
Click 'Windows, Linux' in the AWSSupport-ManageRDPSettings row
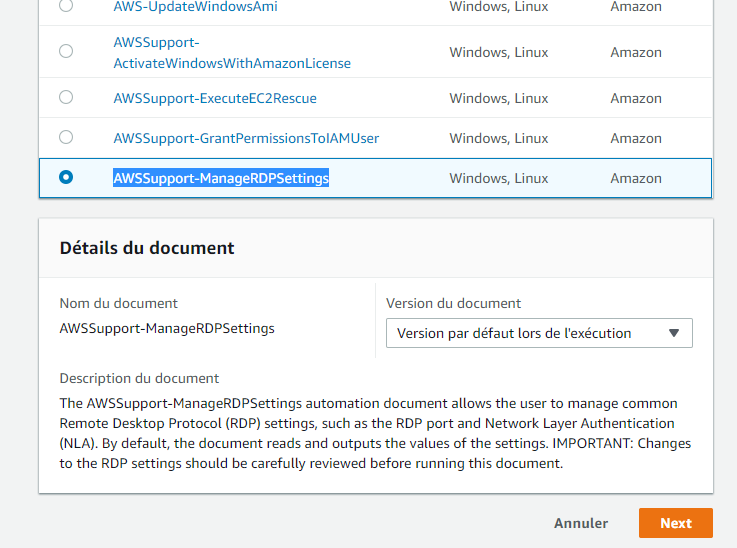499,178
